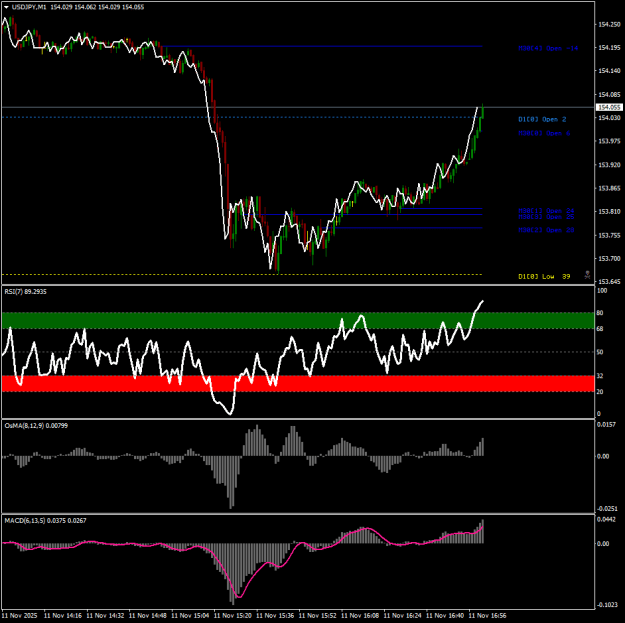The height and width of the screenshot is (623, 625).
Task: Click the MACD scale value -0.1023
Action: click(x=607, y=605)
